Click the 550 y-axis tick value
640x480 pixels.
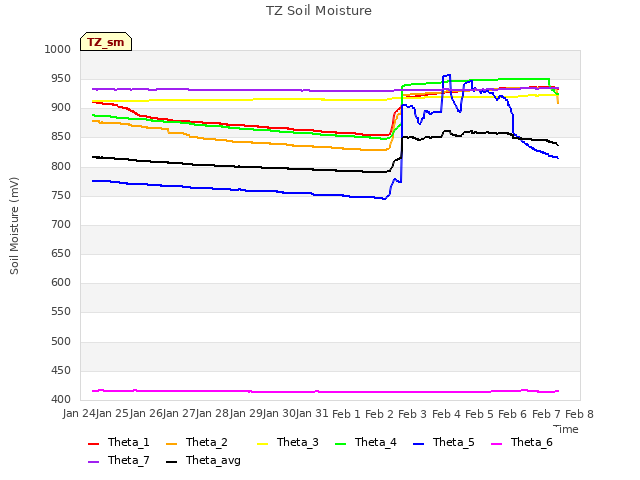pyautogui.click(x=61, y=312)
